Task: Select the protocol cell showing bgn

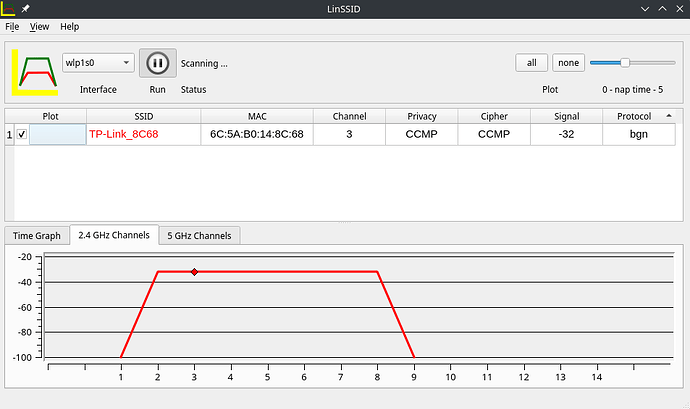Action: click(x=639, y=134)
